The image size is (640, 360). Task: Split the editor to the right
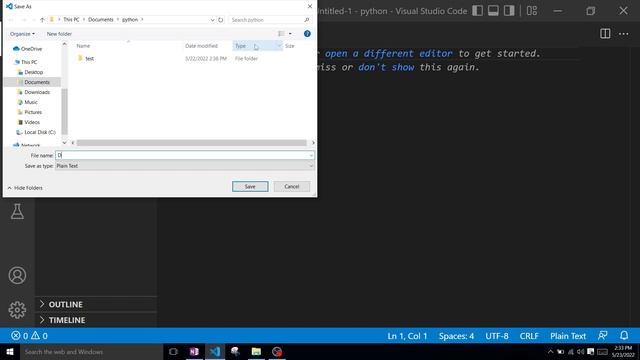(x=605, y=33)
